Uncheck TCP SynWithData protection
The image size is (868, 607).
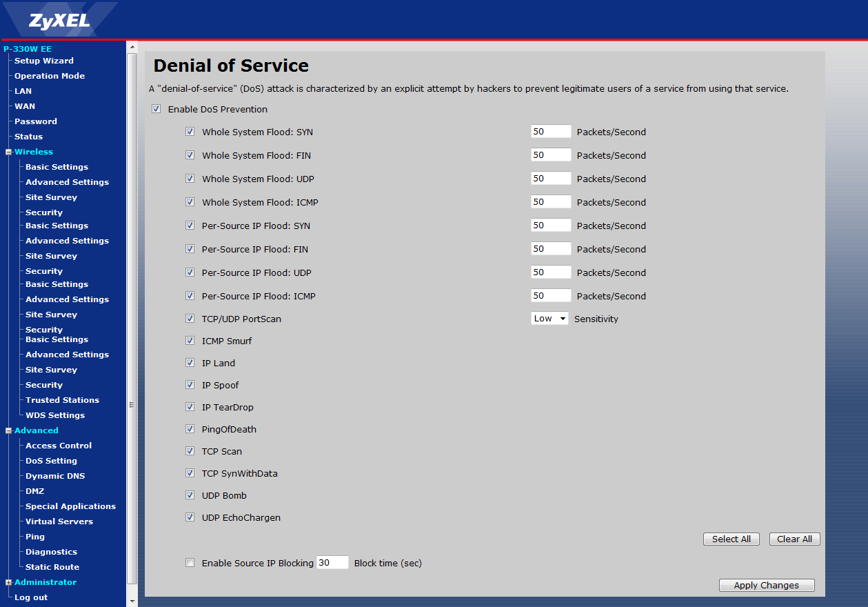[190, 473]
